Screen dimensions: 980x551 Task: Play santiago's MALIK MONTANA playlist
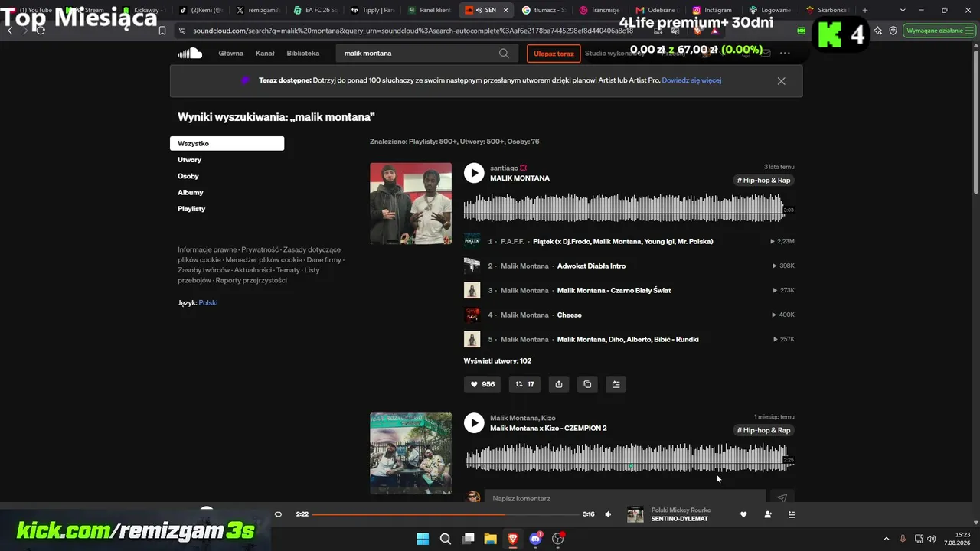click(474, 173)
